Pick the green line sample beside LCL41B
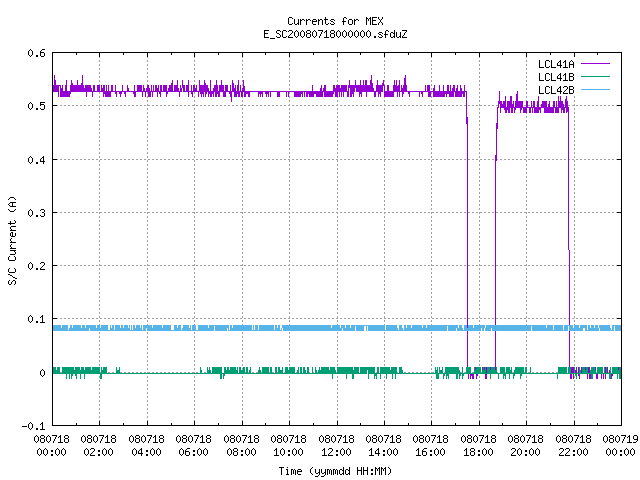The width and height of the screenshot is (640, 480). (595, 77)
